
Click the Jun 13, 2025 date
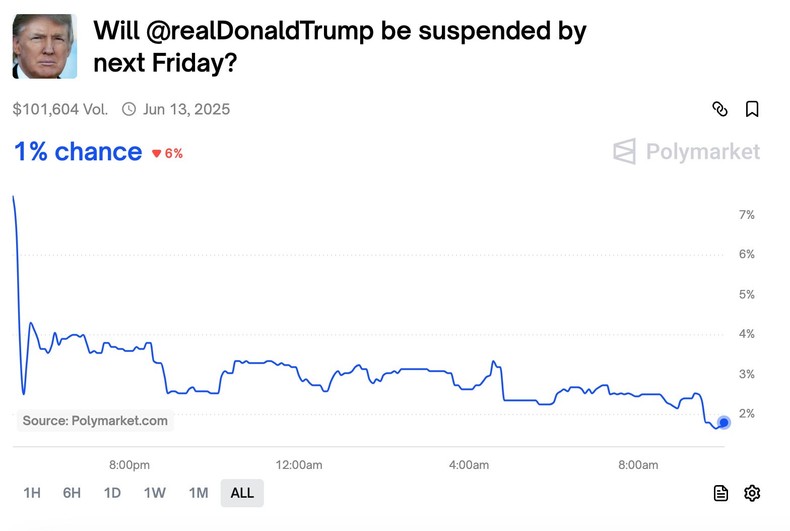(186, 109)
